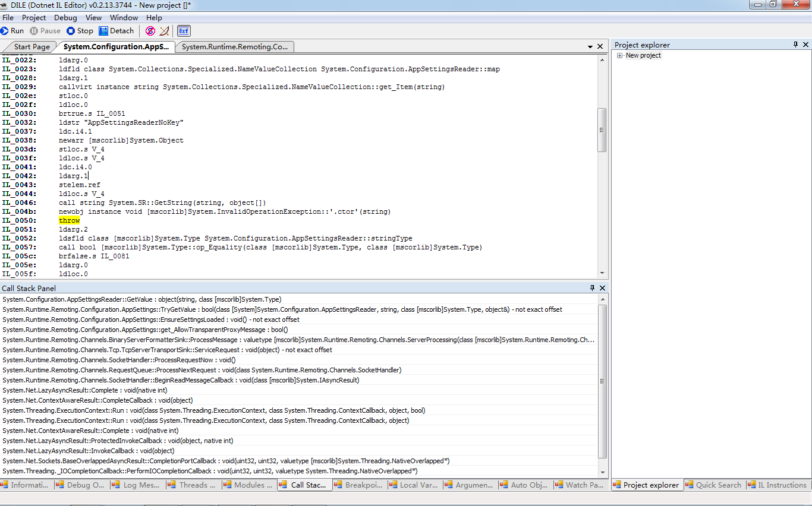Screen dimensions: 812x506
Task: Toggle hexadecimal 0xf number display
Action: click(x=184, y=31)
